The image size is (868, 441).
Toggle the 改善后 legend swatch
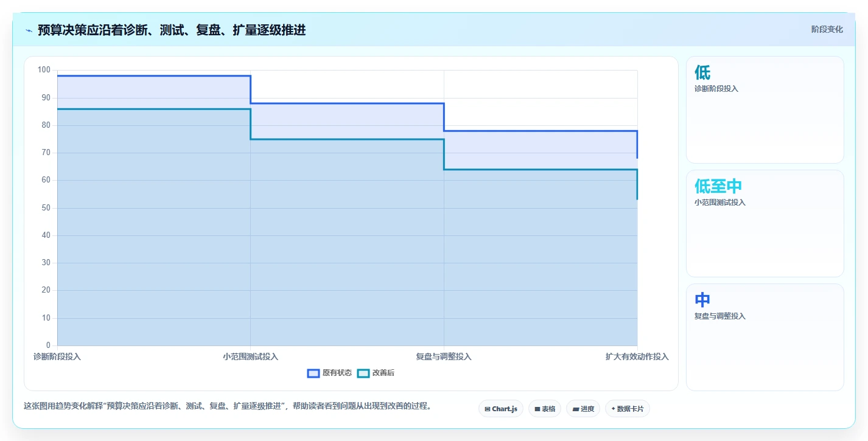point(363,373)
